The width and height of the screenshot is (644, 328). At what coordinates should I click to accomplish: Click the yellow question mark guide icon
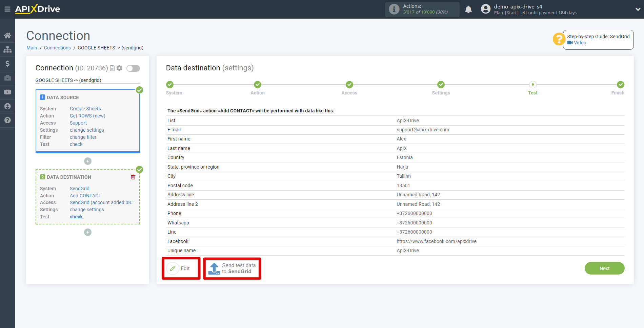[x=559, y=39]
